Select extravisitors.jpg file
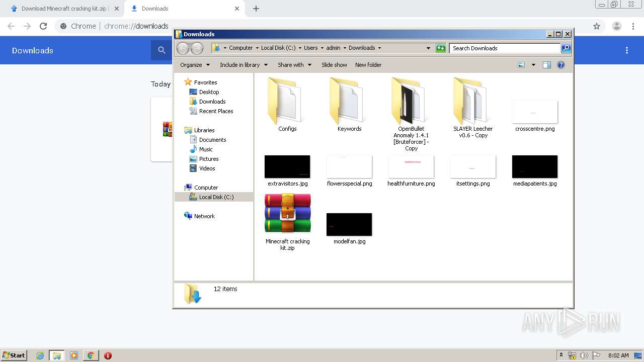This screenshot has width=644, height=362. click(287, 171)
